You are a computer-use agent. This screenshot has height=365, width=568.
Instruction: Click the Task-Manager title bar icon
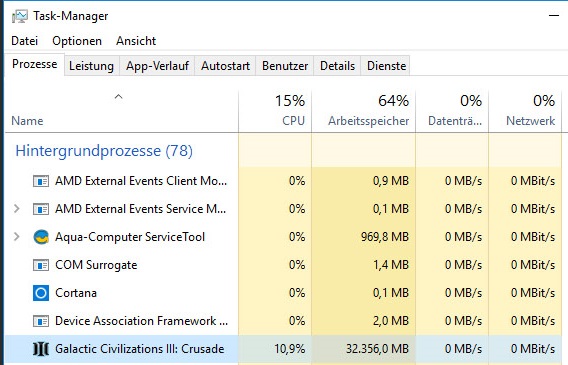(20, 16)
